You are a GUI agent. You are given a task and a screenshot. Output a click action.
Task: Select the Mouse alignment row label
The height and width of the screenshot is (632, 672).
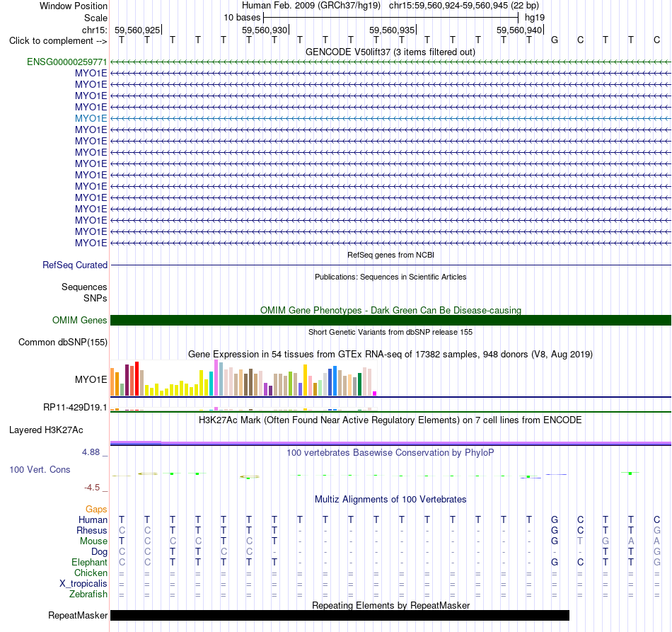point(93,541)
